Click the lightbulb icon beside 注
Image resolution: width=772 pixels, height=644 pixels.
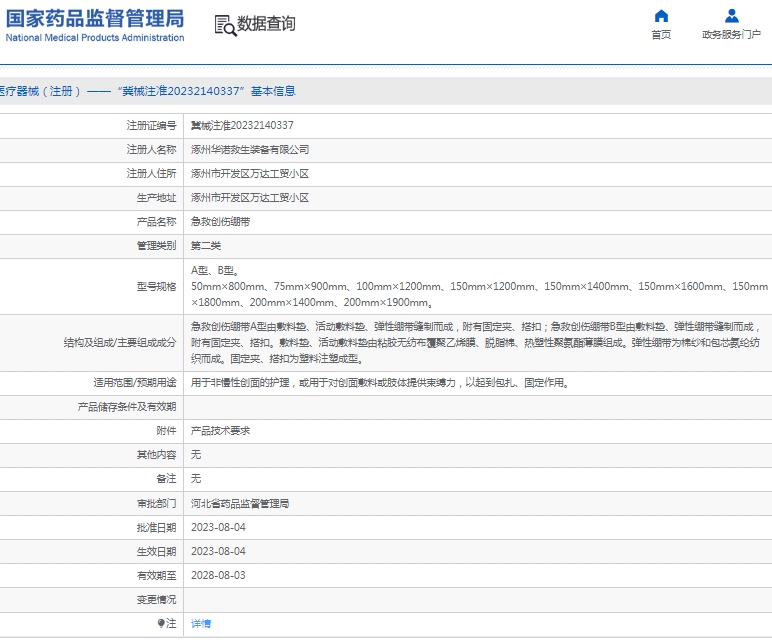point(161,623)
